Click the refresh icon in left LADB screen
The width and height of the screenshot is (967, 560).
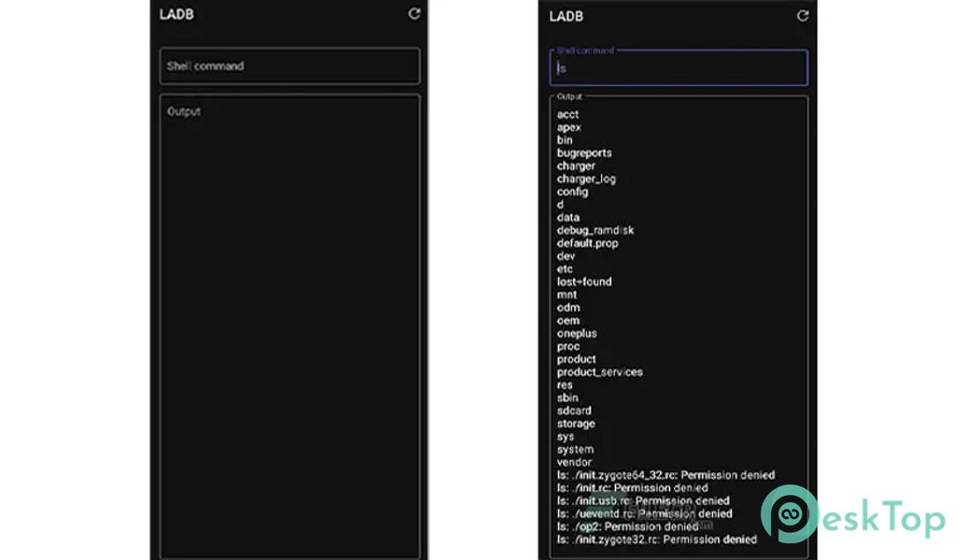[413, 14]
